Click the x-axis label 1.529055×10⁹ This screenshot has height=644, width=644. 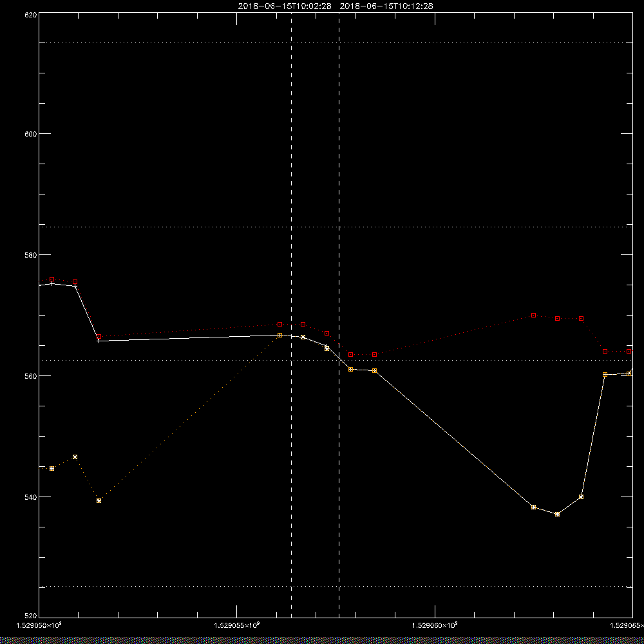click(237, 625)
